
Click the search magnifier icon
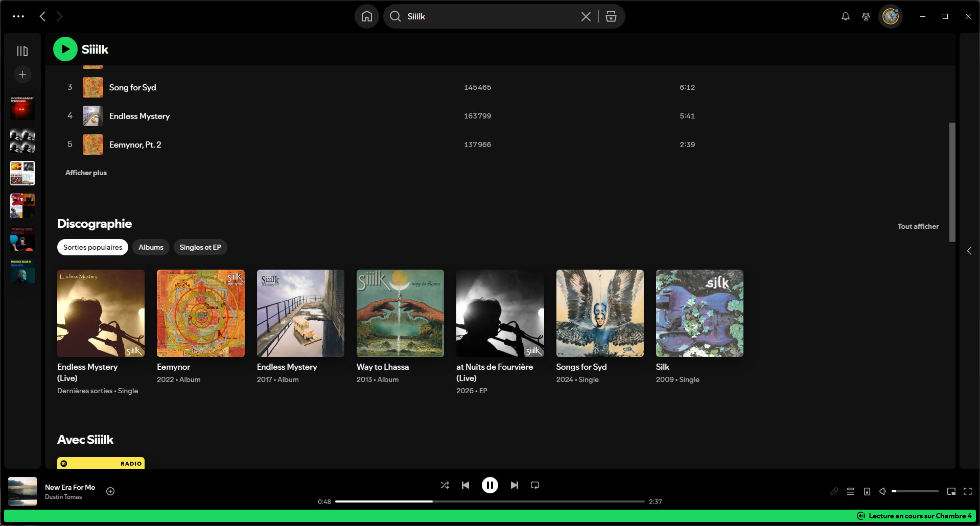395,16
